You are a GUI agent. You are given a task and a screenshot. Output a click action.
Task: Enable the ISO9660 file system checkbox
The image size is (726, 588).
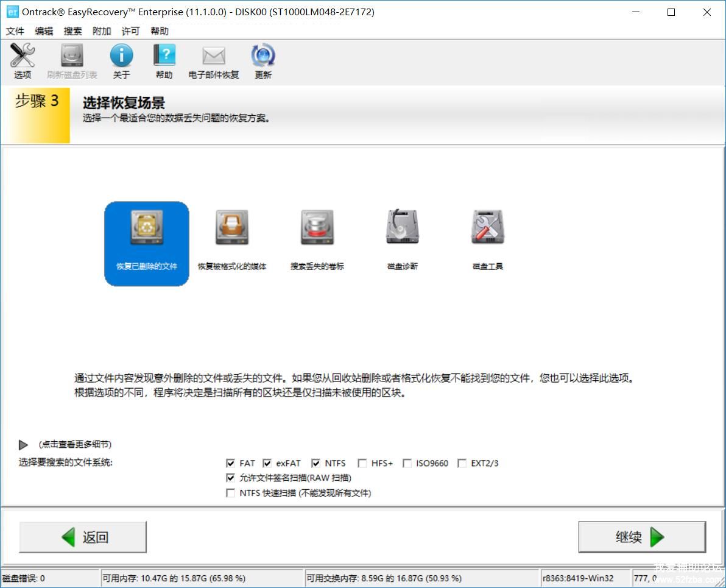pos(407,463)
